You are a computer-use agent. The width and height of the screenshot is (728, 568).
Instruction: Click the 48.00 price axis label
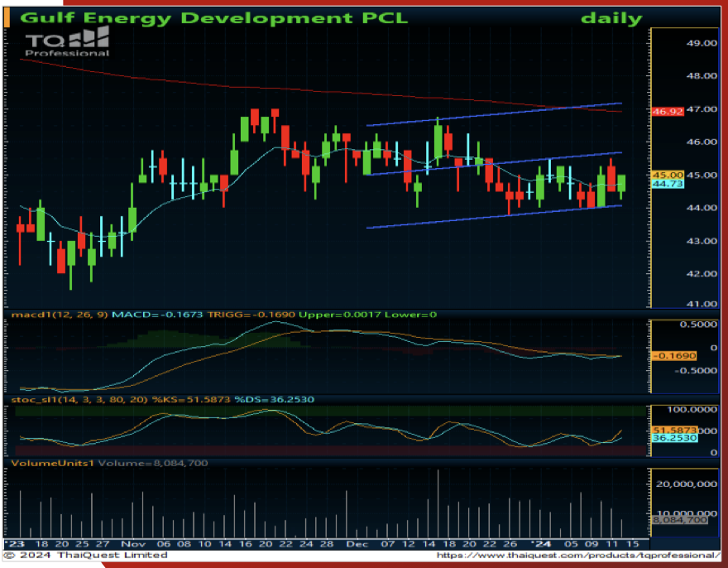pyautogui.click(x=702, y=76)
